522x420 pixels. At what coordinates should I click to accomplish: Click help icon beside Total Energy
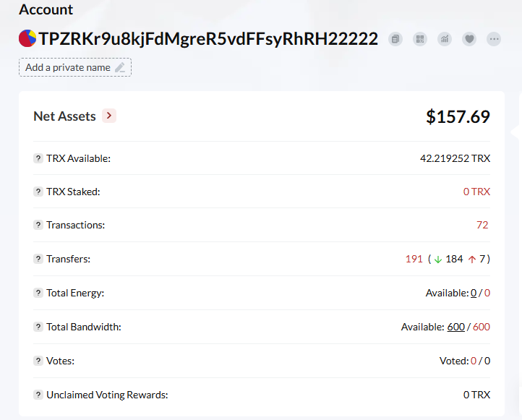(38, 293)
